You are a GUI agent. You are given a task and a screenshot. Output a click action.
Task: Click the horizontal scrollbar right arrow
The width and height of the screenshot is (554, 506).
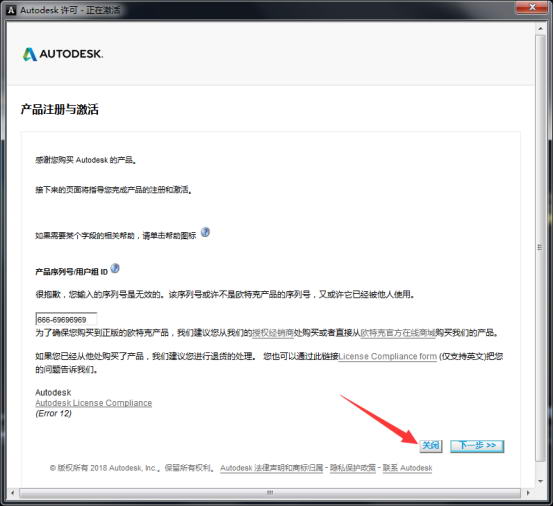[528, 493]
